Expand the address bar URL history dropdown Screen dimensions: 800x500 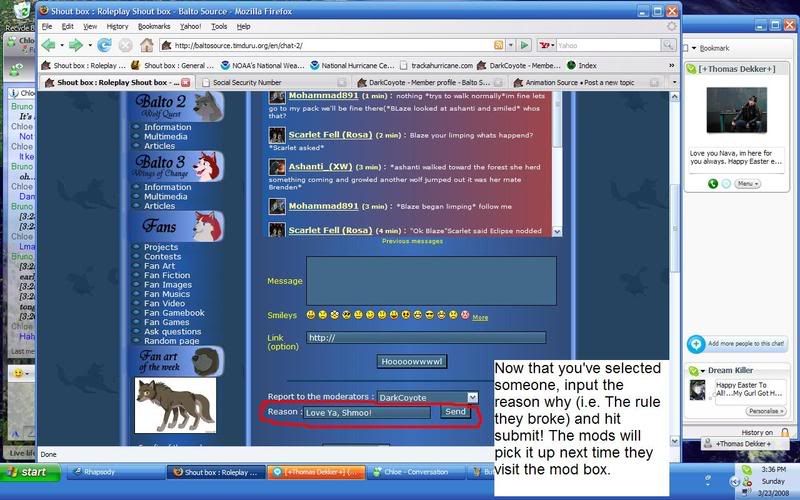pos(510,45)
